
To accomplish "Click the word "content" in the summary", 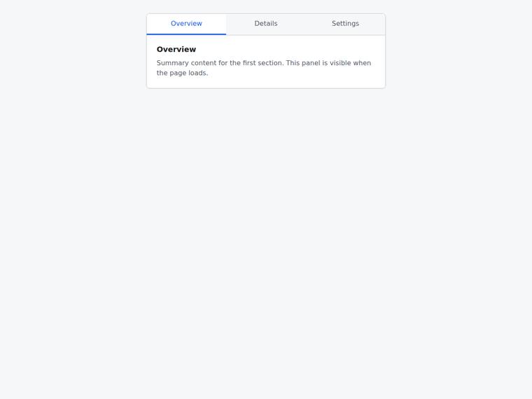I will (x=203, y=63).
